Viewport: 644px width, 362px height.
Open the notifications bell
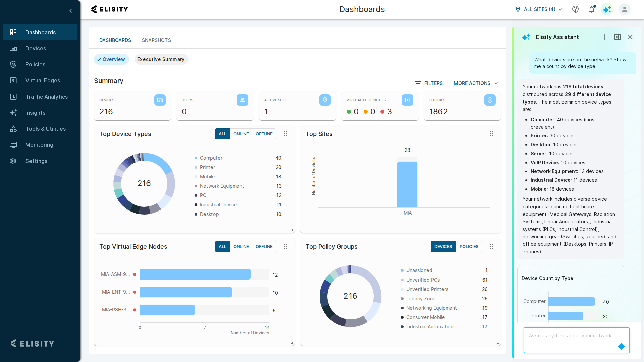[x=592, y=9]
